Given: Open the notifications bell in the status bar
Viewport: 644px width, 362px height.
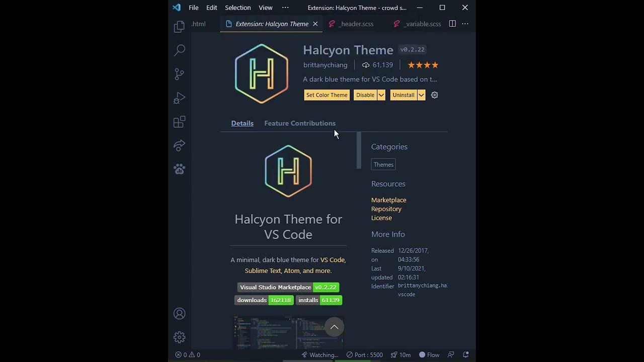Looking at the screenshot, I should point(465,354).
